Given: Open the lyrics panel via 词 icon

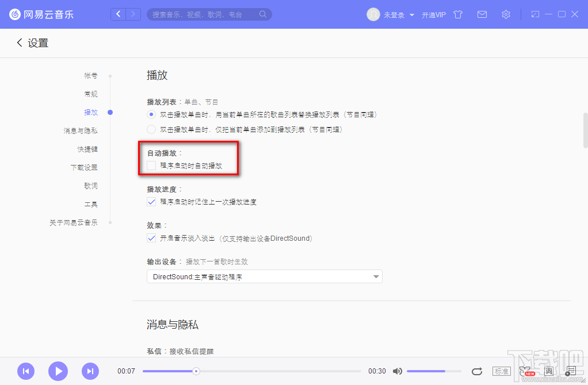Looking at the screenshot, I should [x=548, y=371].
